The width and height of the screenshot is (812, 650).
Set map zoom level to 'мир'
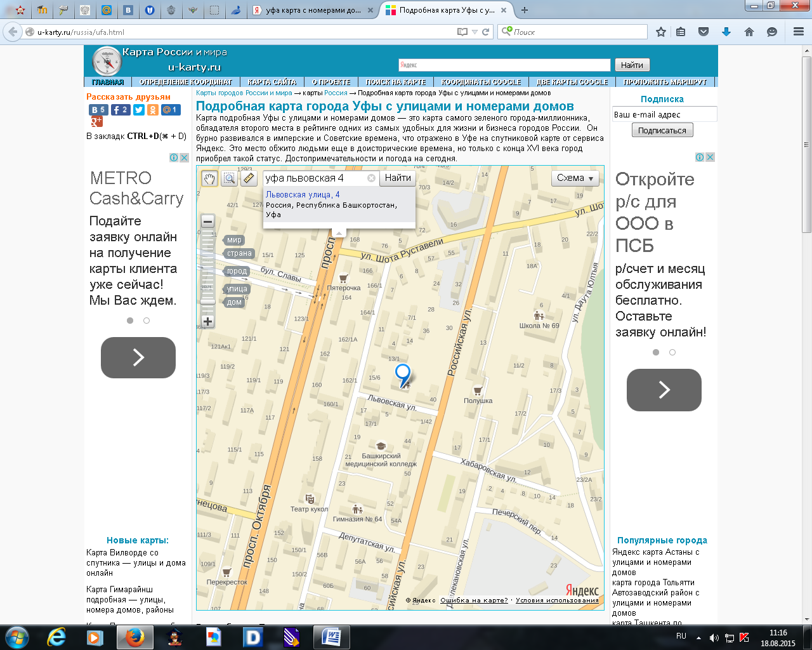234,240
